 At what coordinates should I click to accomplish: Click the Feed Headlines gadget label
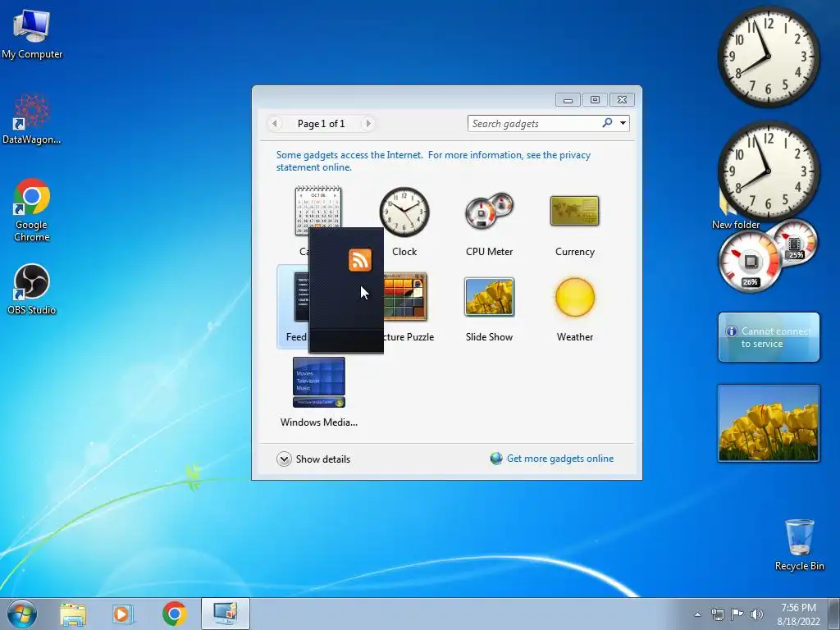(x=296, y=337)
